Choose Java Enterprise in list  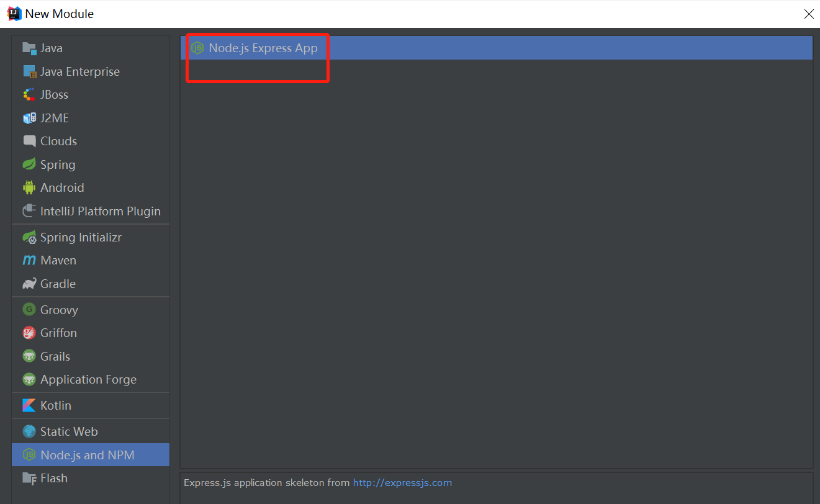point(91,71)
